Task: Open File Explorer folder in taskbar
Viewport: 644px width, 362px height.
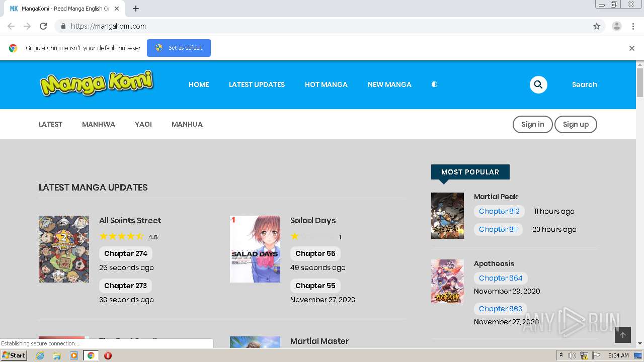Action: (x=57, y=355)
